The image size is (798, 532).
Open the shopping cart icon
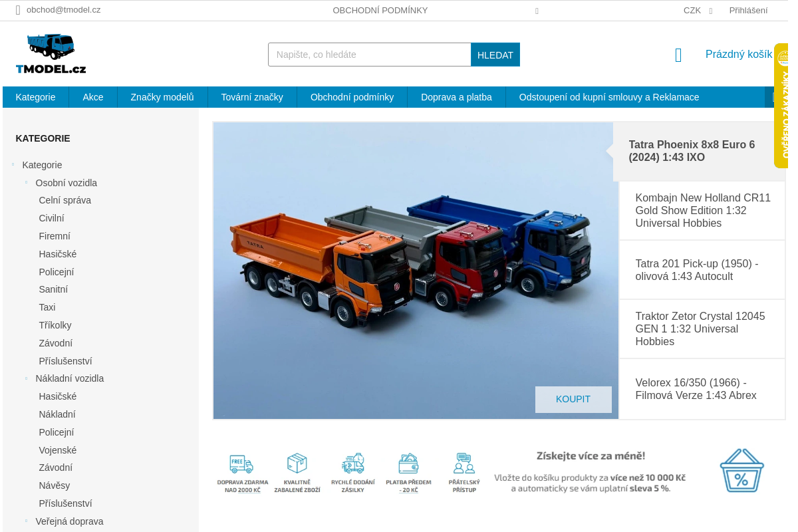tap(678, 55)
